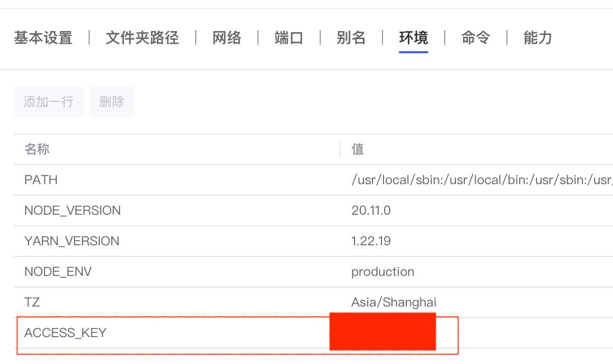The width and height of the screenshot is (613, 364).
Task: Click the 名称 column header
Action: 37,149
